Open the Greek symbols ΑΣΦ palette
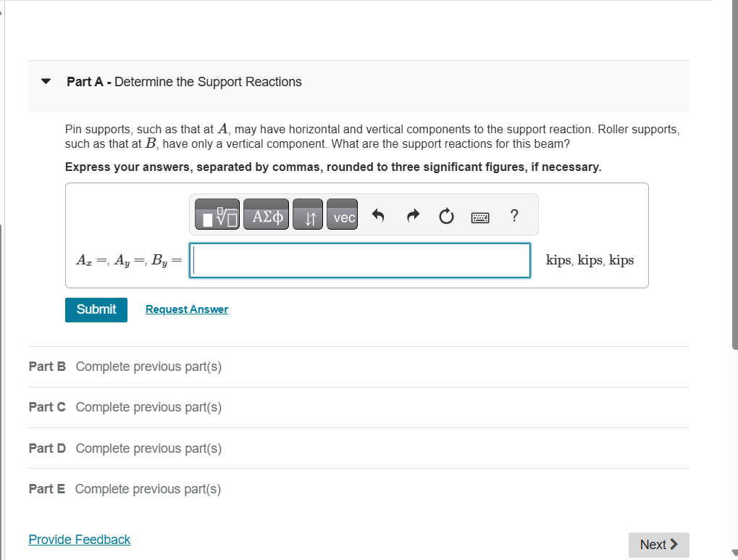 click(x=266, y=214)
